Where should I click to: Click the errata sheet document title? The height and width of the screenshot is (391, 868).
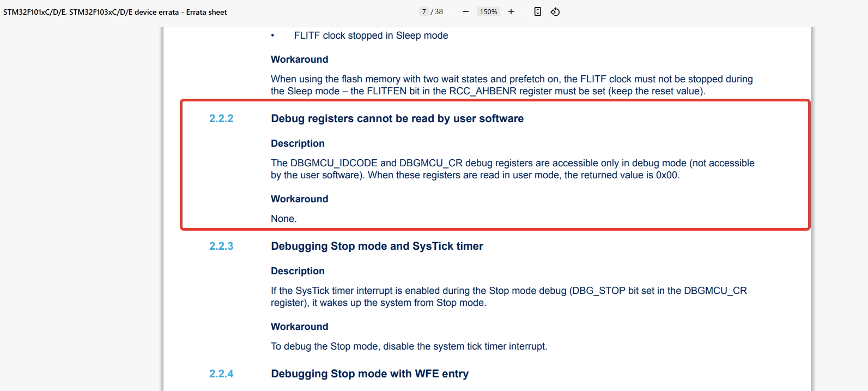[115, 12]
